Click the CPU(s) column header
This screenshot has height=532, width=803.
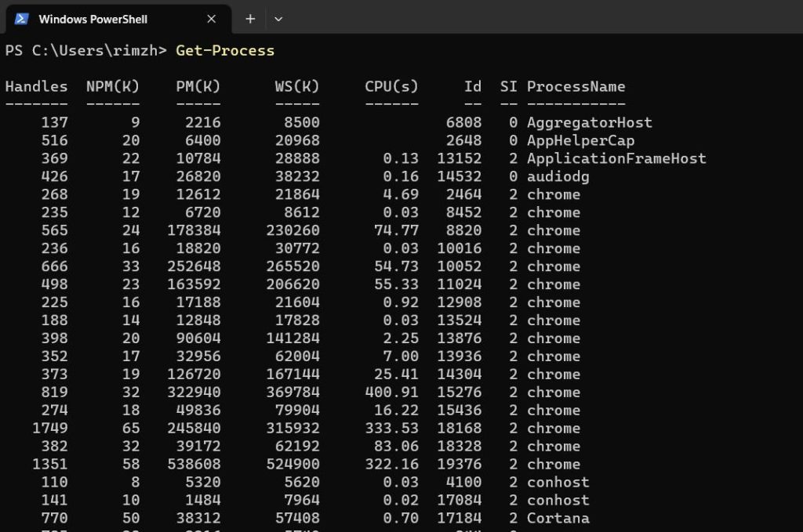[391, 86]
